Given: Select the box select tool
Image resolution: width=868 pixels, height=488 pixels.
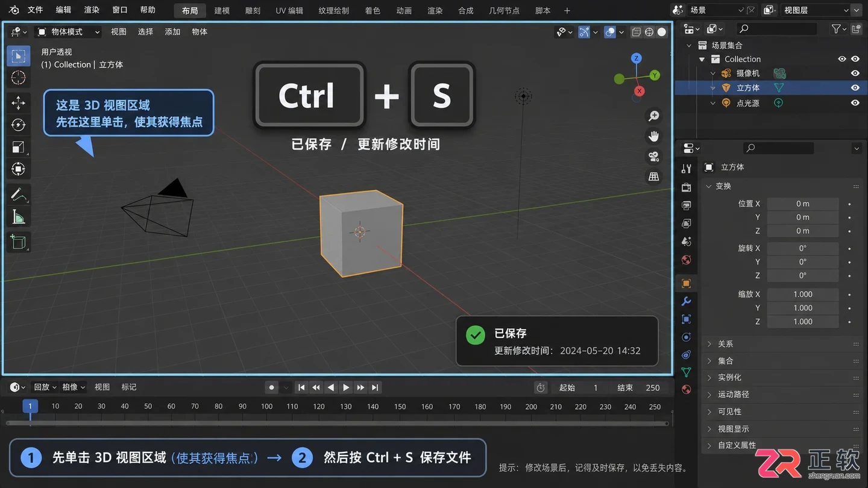Looking at the screenshot, I should coord(18,56).
